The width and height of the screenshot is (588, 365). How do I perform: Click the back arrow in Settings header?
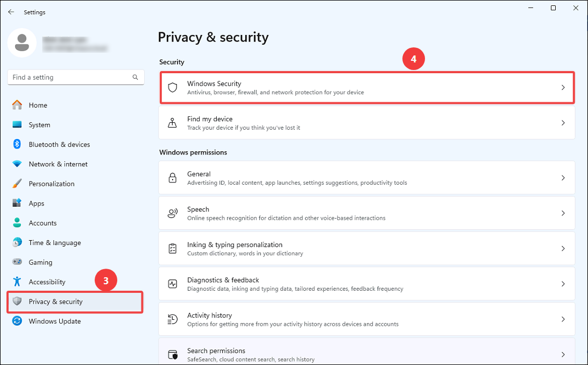tap(11, 12)
